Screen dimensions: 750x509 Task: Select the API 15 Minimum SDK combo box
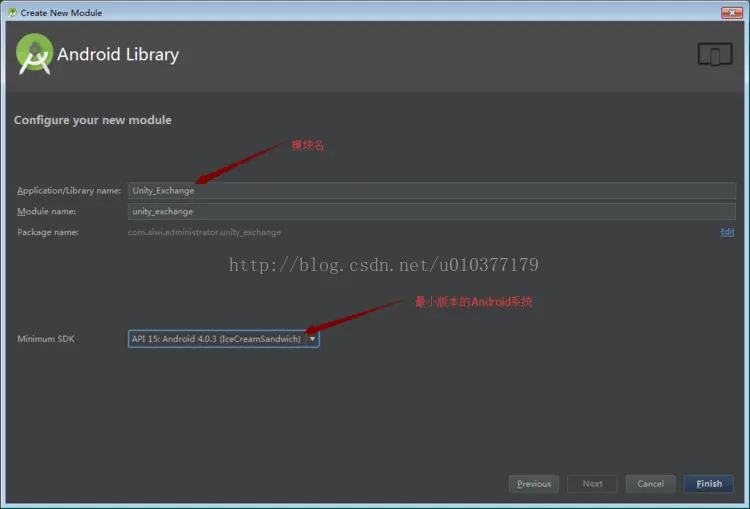click(223, 339)
